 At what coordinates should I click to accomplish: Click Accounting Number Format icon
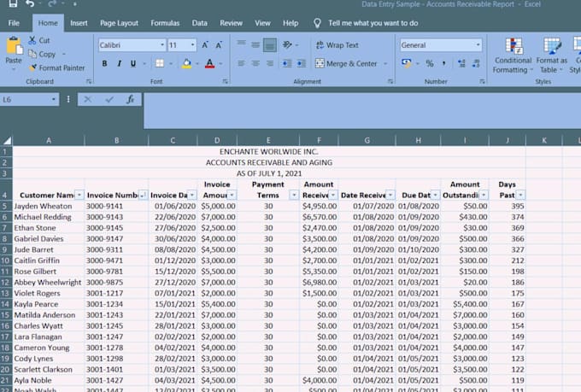[x=407, y=64]
